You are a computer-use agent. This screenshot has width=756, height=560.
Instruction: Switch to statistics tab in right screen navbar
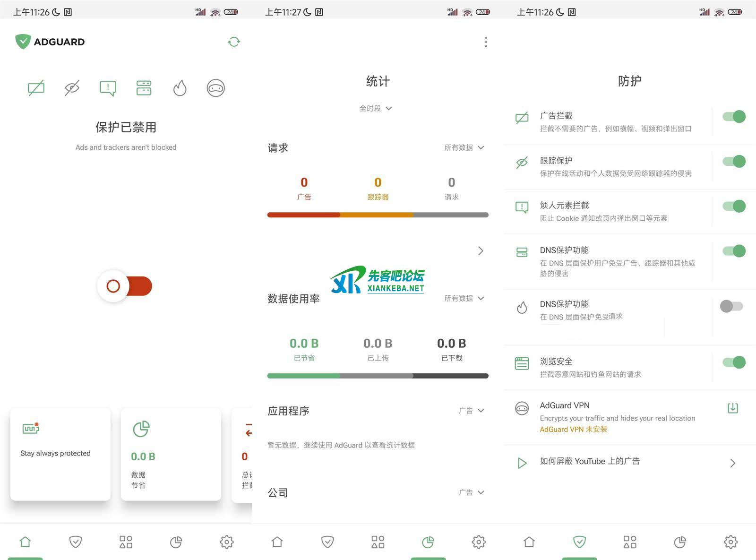pyautogui.click(x=680, y=542)
